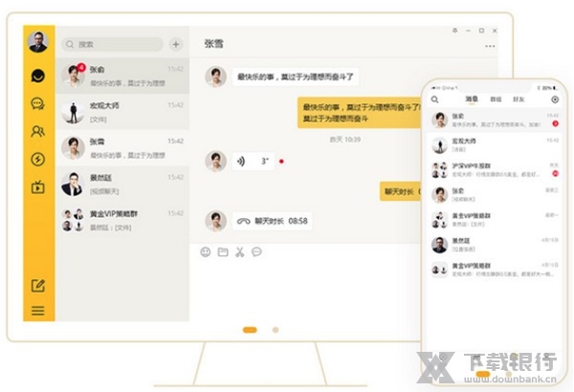Viewport: 574px width, 392px height.
Task: Click the white message bubble 最快乐的事
Action: 296,76
